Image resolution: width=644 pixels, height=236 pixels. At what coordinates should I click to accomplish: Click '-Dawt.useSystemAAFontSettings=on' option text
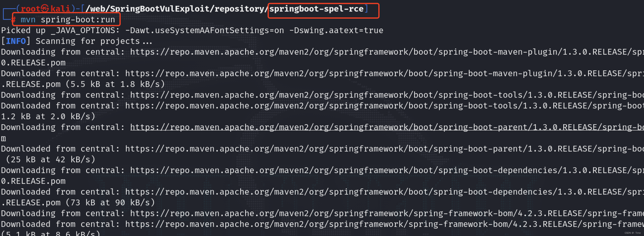(x=205, y=30)
